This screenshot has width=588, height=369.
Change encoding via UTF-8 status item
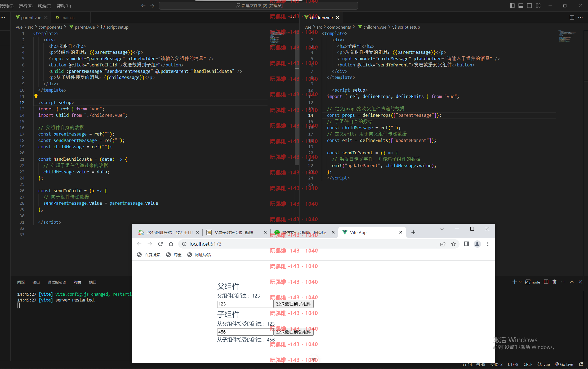(513, 364)
